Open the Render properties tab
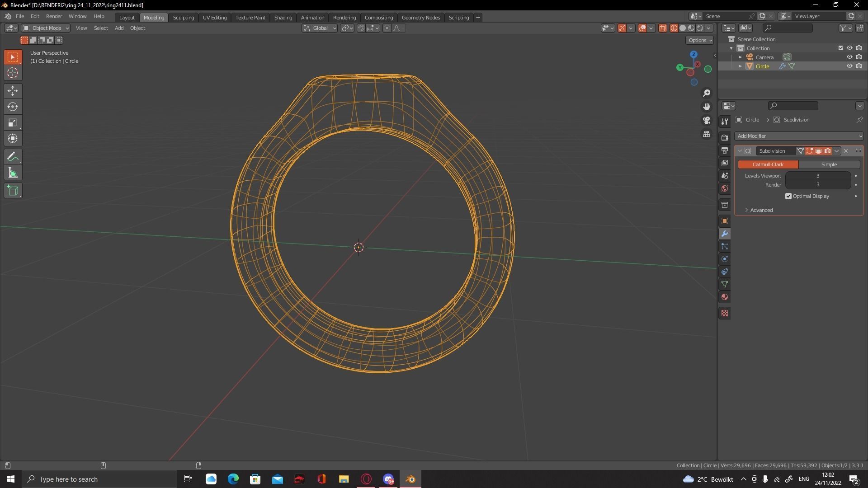868x488 pixels. click(725, 137)
